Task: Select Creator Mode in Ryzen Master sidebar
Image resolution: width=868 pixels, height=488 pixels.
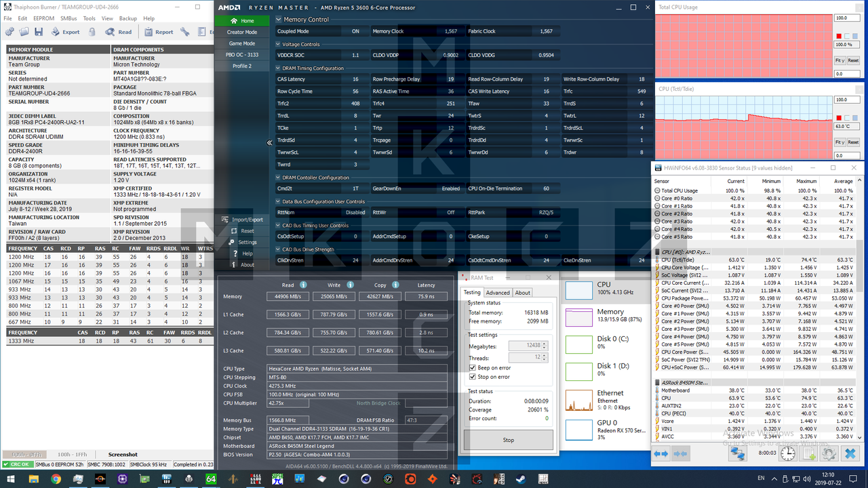Action: (241, 32)
